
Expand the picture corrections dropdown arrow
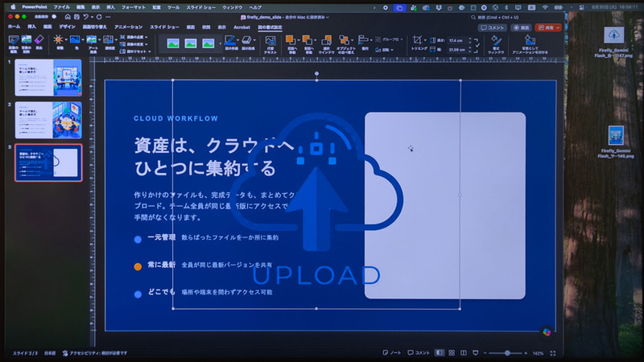coord(66,39)
